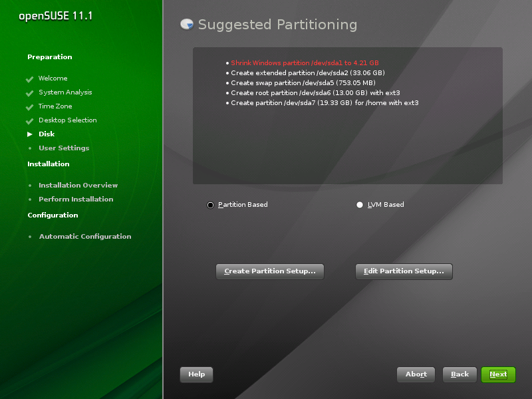This screenshot has width=532, height=399.
Task: Click the Perform Installation step label
Action: (76, 199)
